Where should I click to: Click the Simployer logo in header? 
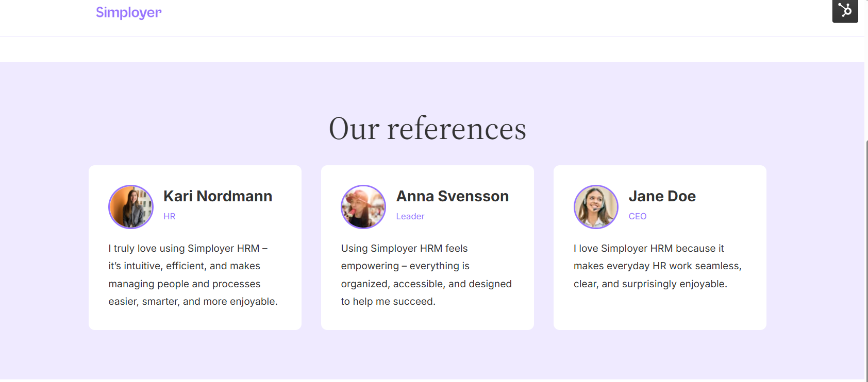tap(128, 12)
